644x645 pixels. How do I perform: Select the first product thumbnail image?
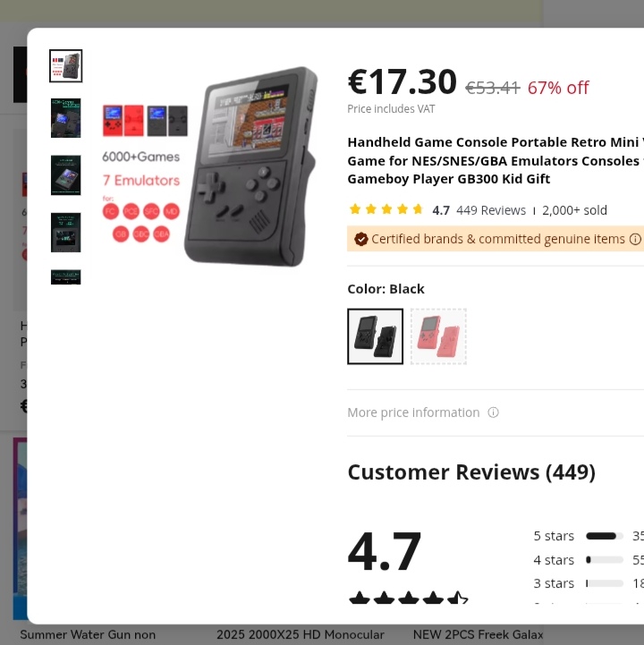point(66,66)
